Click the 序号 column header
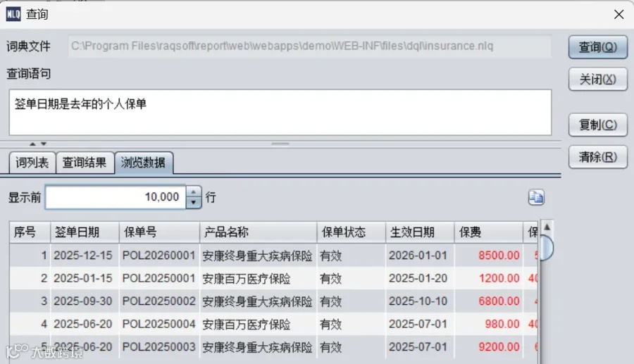This screenshot has height=364, width=634. (x=30, y=232)
